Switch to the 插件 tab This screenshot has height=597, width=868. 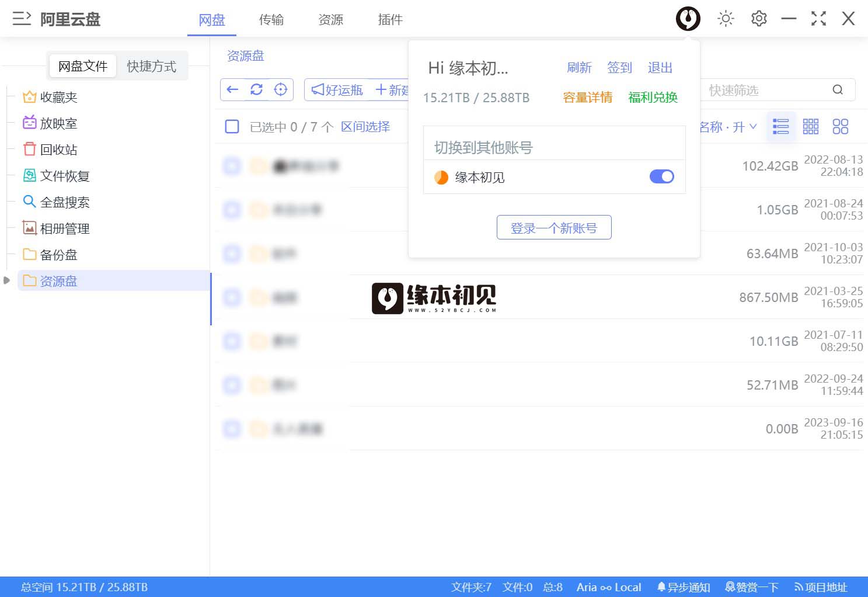(391, 20)
